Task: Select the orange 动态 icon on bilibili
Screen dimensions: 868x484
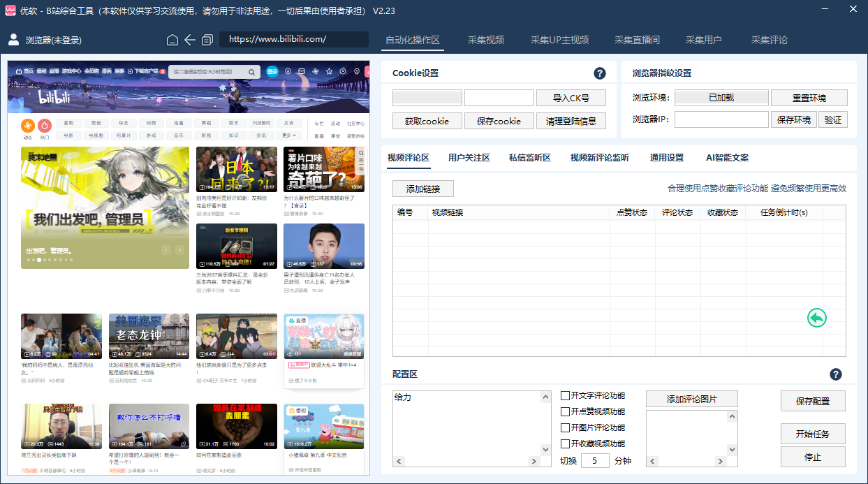Action: click(27, 124)
